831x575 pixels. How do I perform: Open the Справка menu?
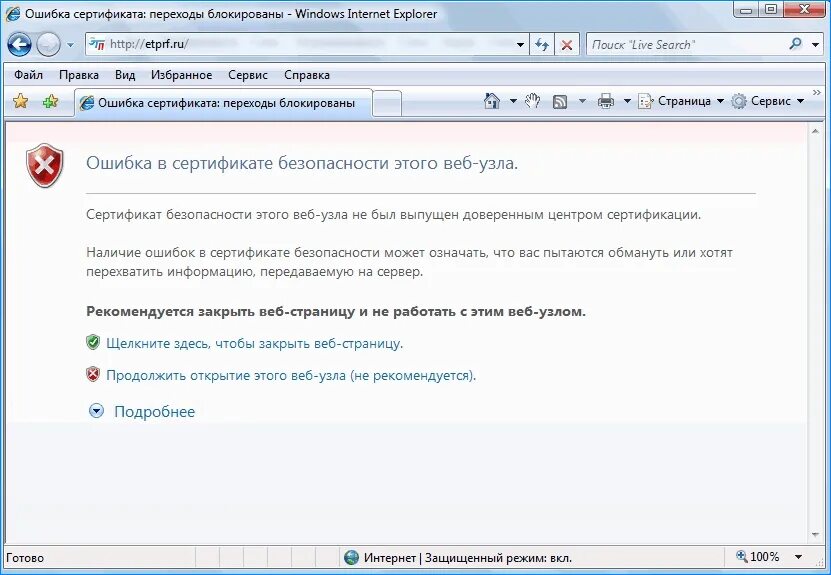point(307,75)
